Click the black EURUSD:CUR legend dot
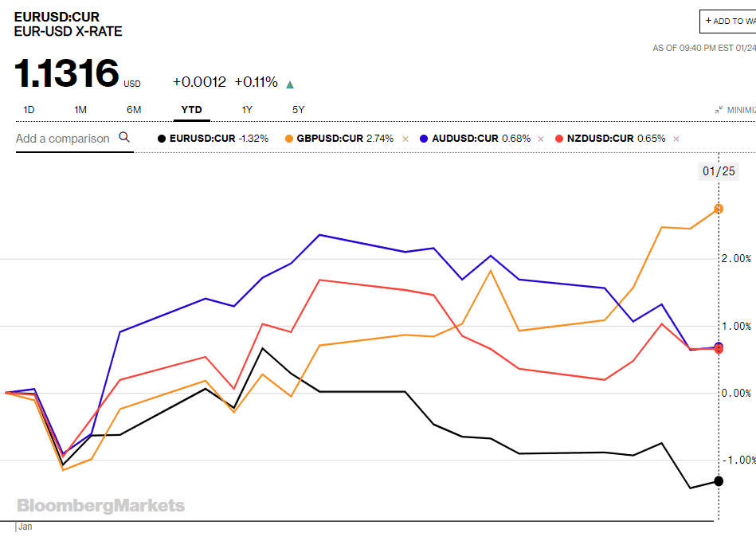756x537 pixels. [162, 139]
